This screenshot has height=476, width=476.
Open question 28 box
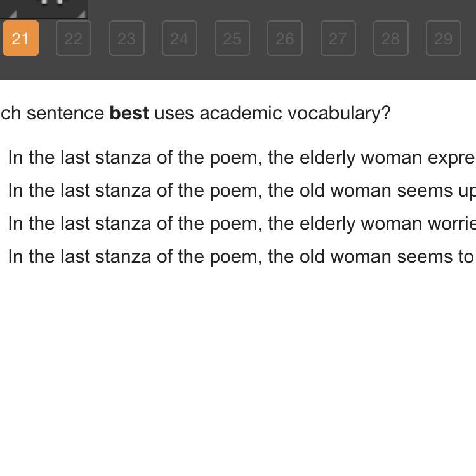[x=390, y=38]
